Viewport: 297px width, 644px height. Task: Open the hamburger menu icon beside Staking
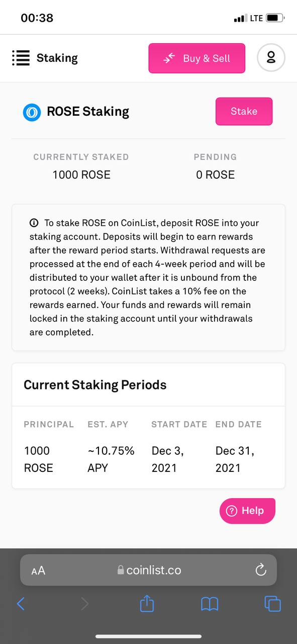coord(21,58)
